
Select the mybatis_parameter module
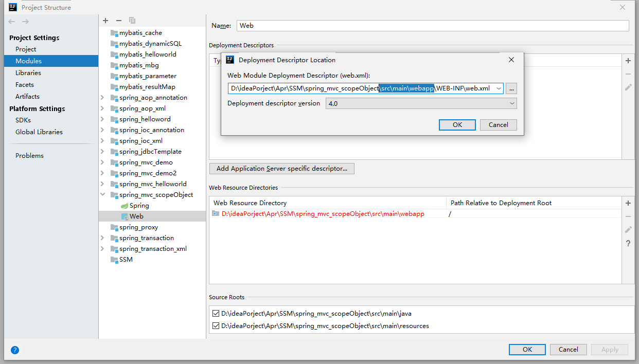tap(148, 76)
